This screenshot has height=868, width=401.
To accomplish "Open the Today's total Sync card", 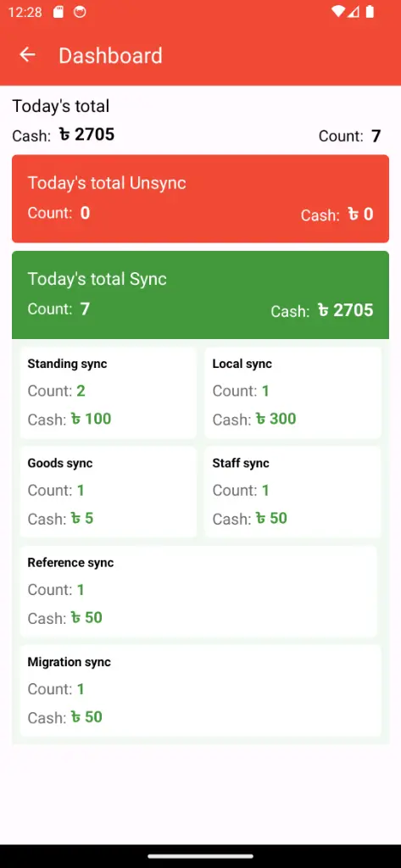I will pos(200,294).
